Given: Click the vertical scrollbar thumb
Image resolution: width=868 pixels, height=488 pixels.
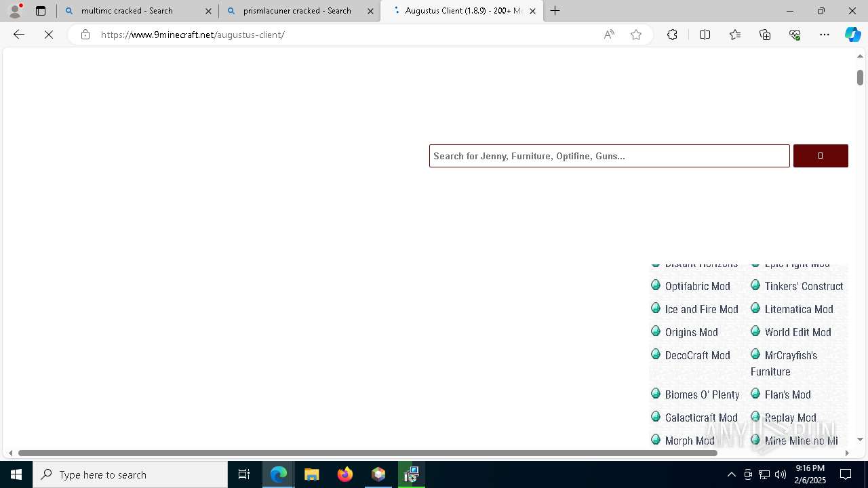Looking at the screenshot, I should (x=860, y=77).
